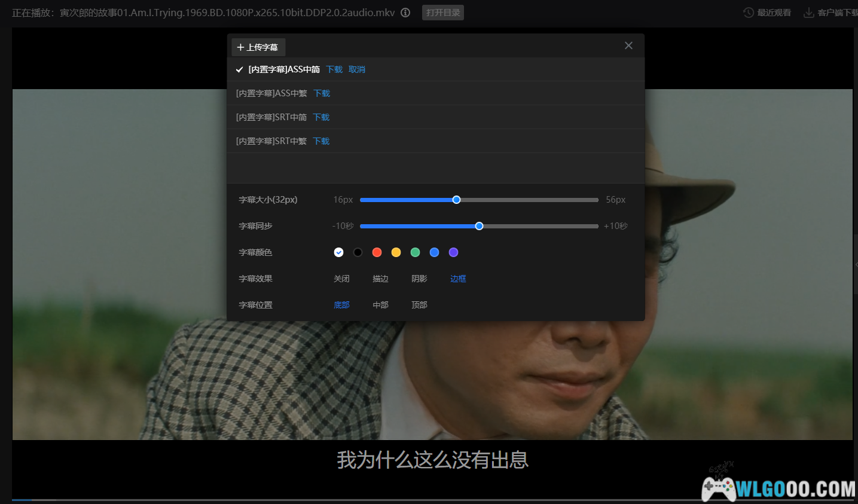Open the directory with 打开目录 button
Image resolution: width=858 pixels, height=504 pixels.
[443, 13]
